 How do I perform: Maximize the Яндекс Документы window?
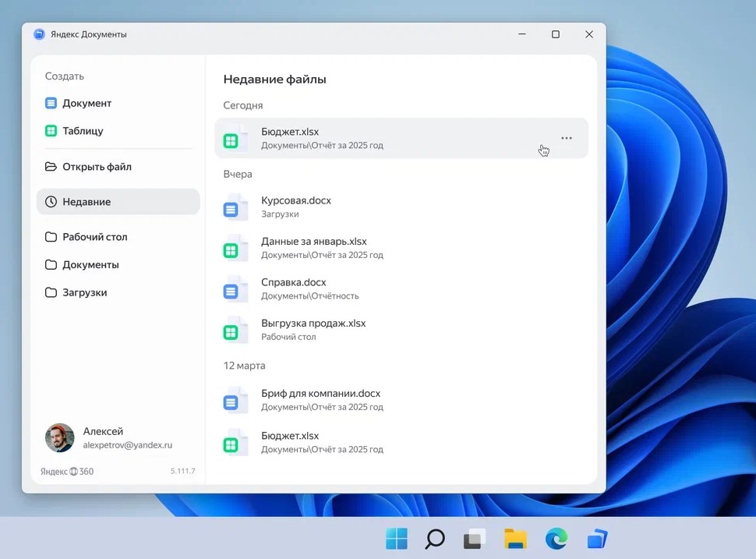coord(556,34)
